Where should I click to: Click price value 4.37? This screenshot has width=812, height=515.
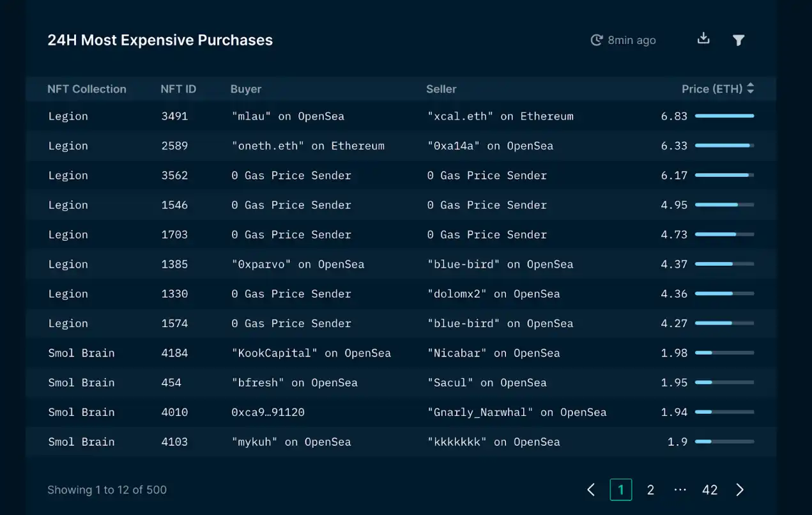coord(674,264)
